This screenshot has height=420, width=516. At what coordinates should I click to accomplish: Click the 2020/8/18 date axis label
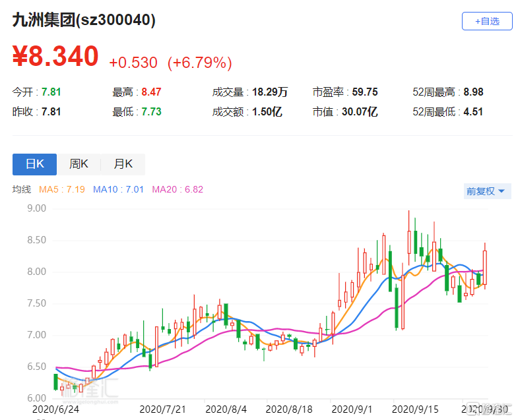click(x=289, y=409)
